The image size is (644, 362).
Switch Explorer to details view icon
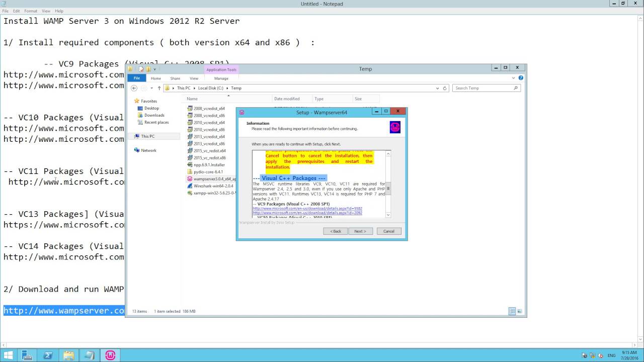coord(512,311)
